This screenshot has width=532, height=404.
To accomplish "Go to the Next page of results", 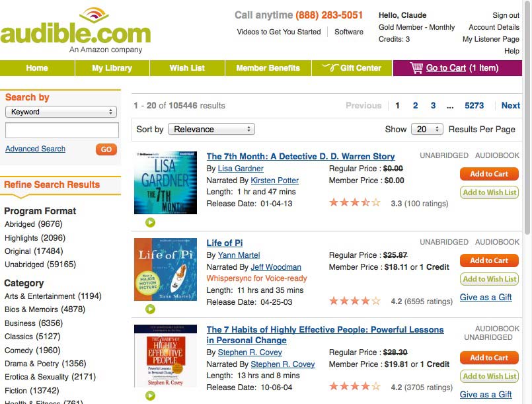I will [510, 105].
